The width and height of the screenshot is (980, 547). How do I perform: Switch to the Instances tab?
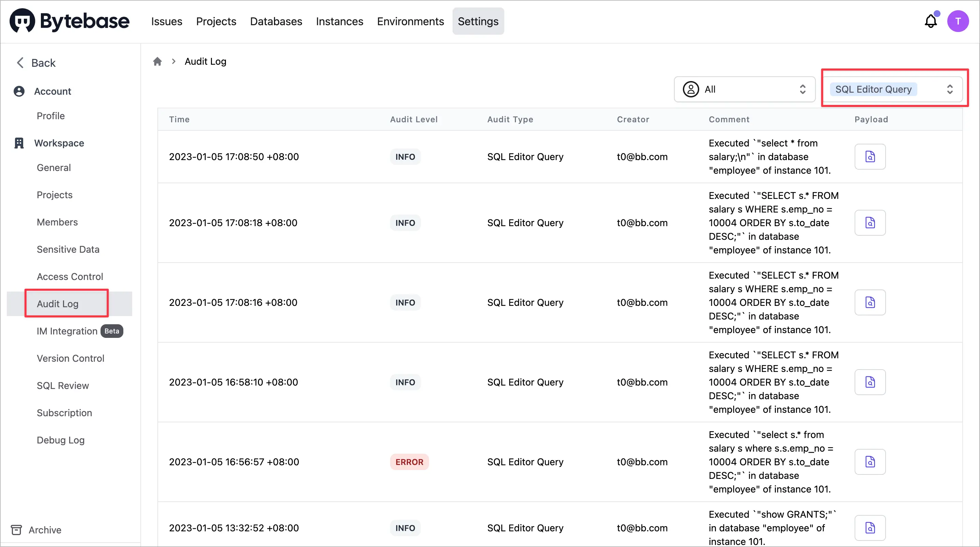point(339,21)
